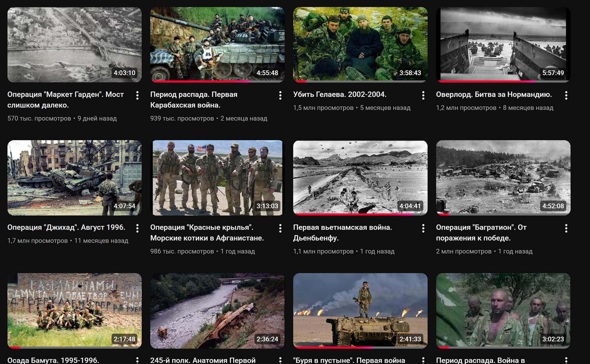The image size is (590, 364).
Task: Open the 'Убить Гелаева. 2002-2004.' title link
Action: click(x=340, y=94)
